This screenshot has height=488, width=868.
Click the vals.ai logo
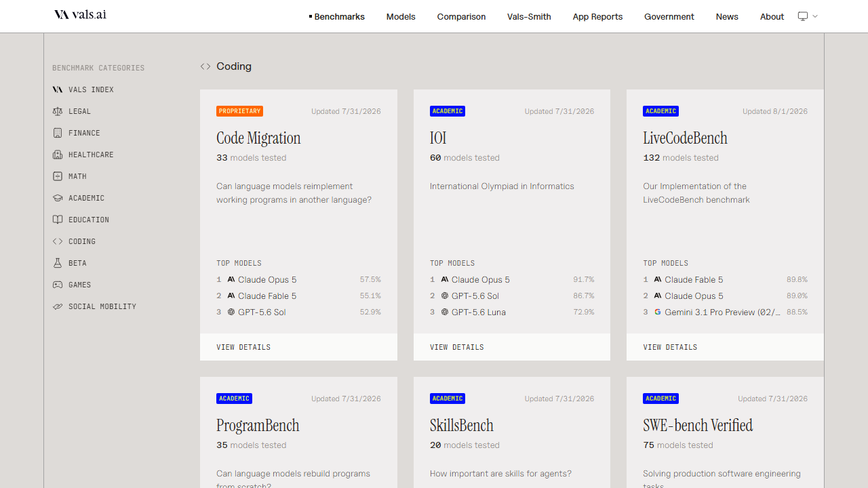pyautogui.click(x=80, y=14)
